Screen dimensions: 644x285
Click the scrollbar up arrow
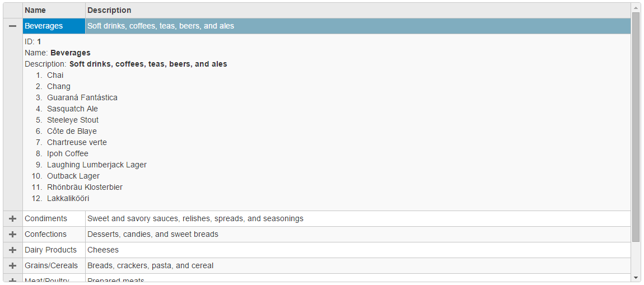[636, 7]
